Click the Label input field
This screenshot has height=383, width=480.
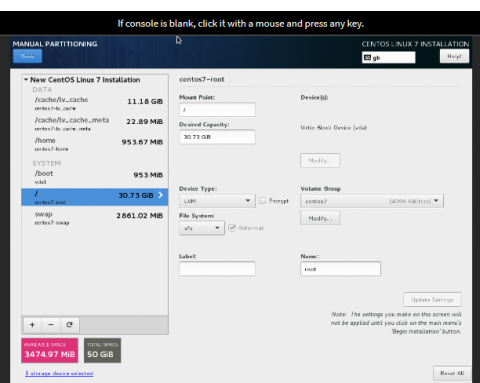(x=217, y=269)
